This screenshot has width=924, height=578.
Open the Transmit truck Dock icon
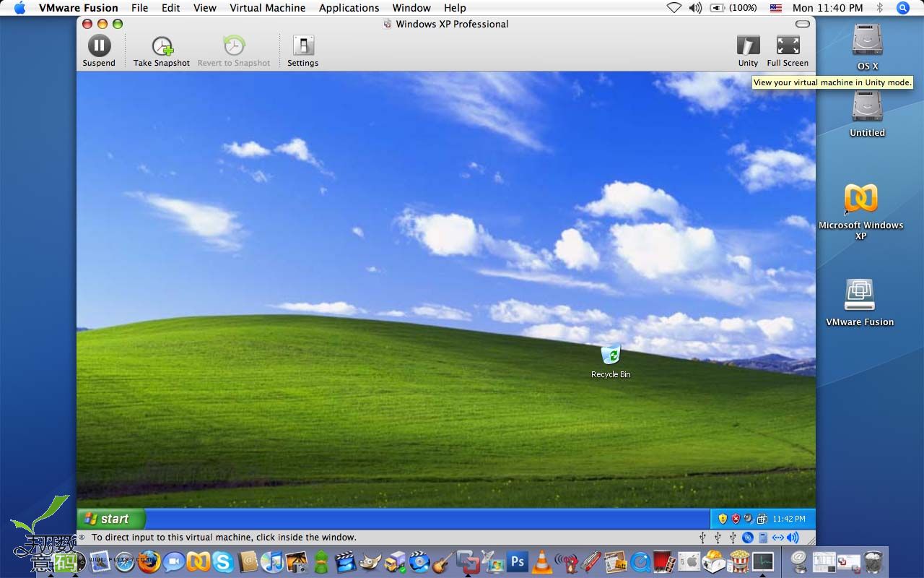click(395, 561)
